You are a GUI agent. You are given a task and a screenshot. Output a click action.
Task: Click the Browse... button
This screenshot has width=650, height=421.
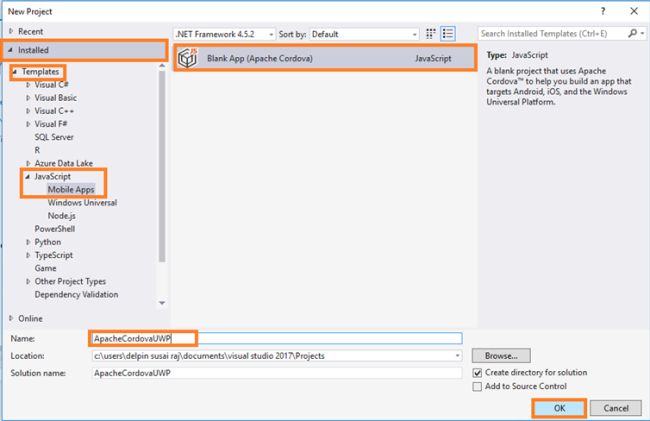501,356
